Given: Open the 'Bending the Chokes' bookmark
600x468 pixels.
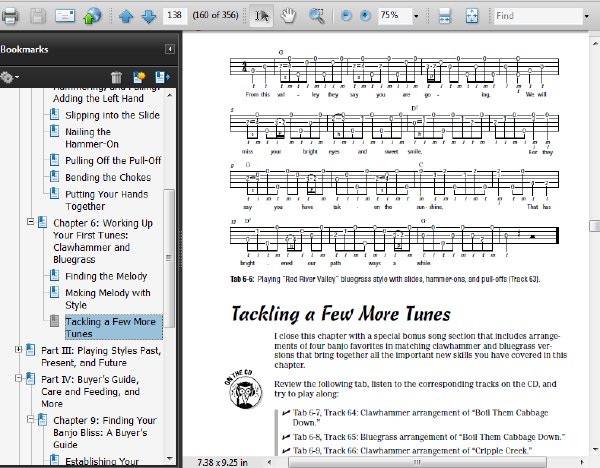Looking at the screenshot, I should coord(108,178).
